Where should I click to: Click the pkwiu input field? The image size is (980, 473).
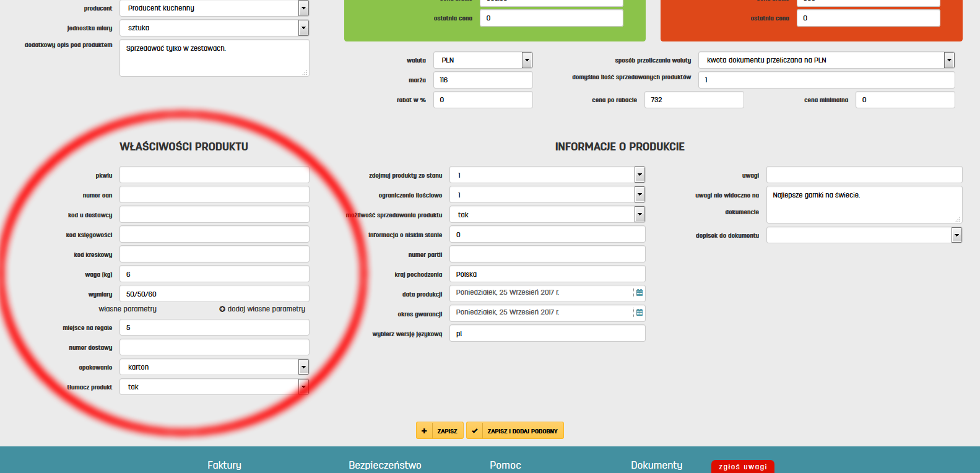click(x=214, y=175)
